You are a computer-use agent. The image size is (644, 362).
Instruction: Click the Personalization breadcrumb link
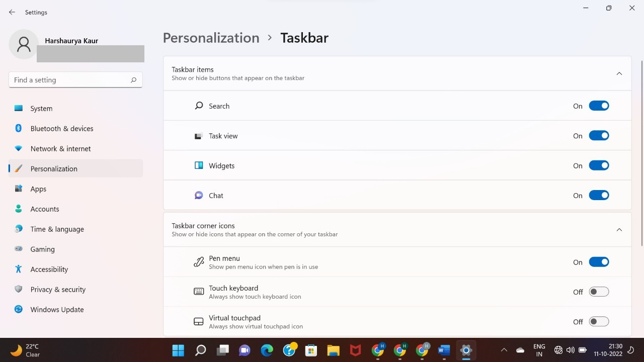pos(211,38)
